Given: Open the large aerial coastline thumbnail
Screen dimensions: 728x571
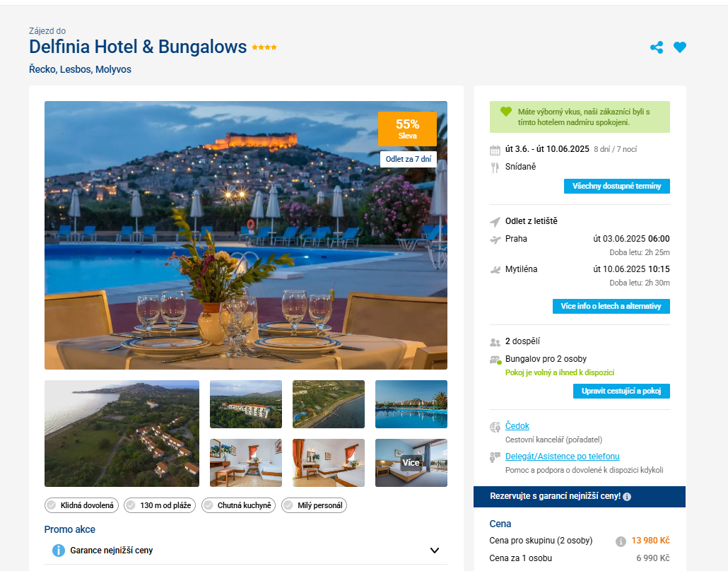Looking at the screenshot, I should [x=122, y=434].
